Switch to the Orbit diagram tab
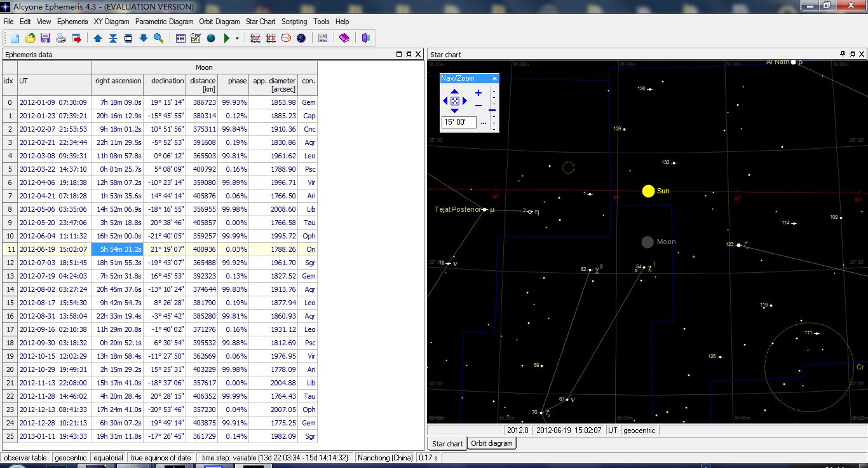This screenshot has width=868, height=468. 492,443
